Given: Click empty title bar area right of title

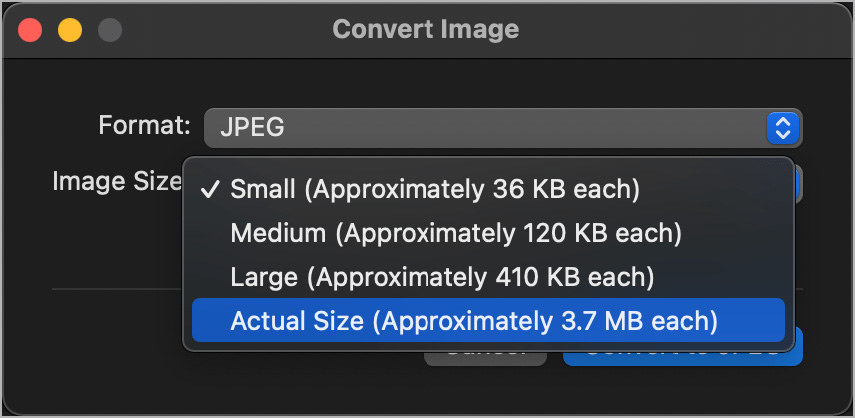Looking at the screenshot, I should 680,30.
